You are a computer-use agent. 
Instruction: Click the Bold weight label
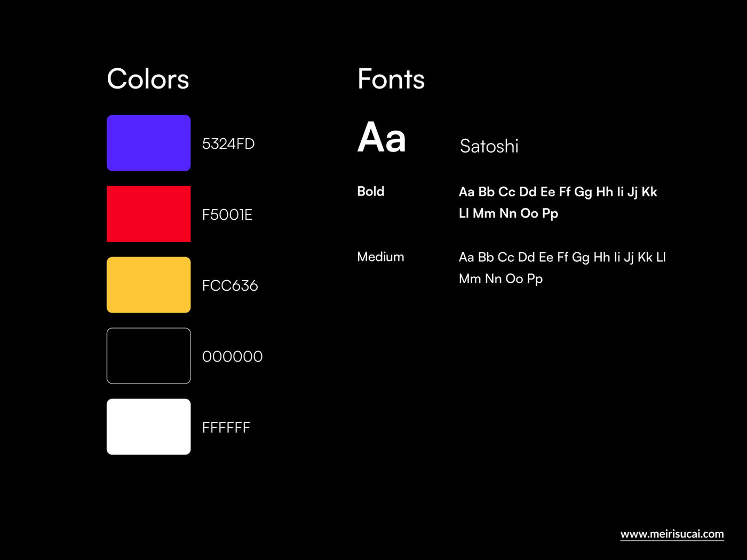370,191
